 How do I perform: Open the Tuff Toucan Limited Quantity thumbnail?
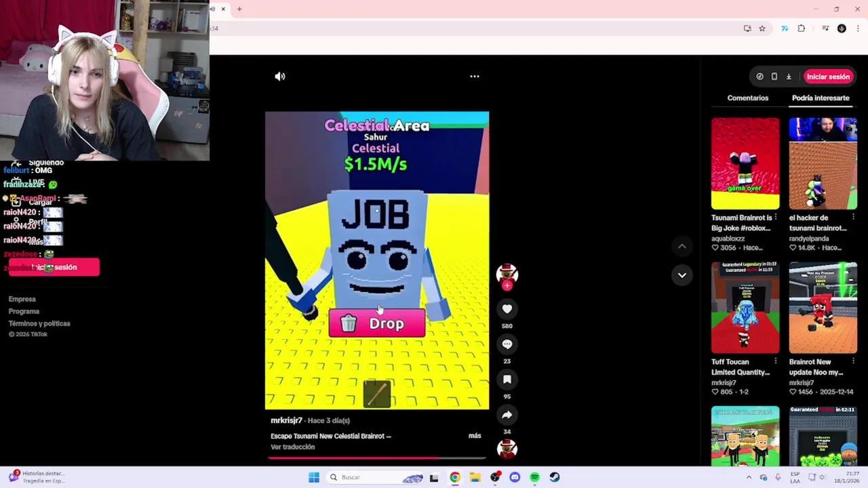pyautogui.click(x=745, y=308)
